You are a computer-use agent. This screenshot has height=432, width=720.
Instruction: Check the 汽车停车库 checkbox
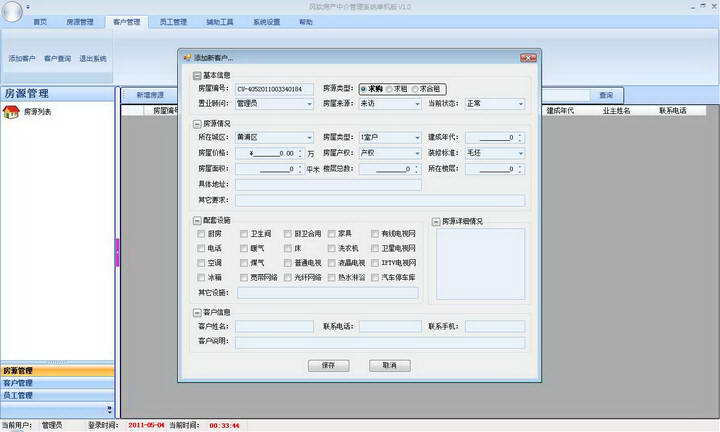click(375, 277)
